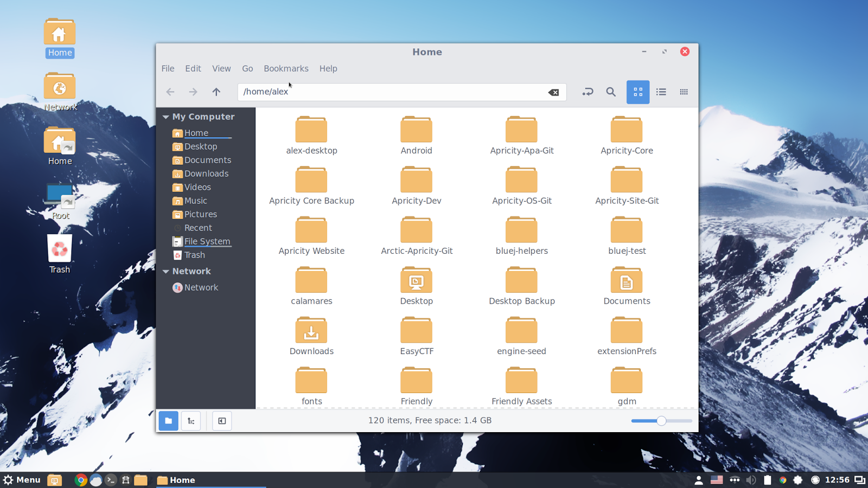Screen dimensions: 868x488
Task: Select File System in the sidebar
Action: [x=207, y=241]
